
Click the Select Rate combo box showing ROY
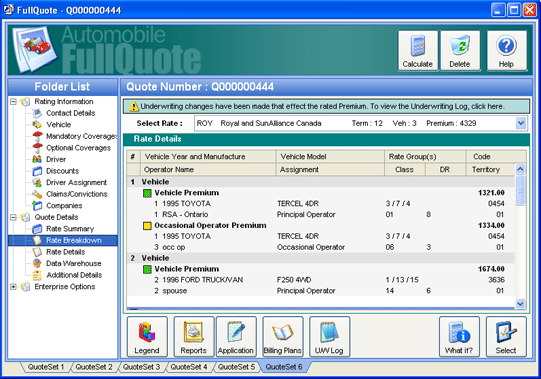point(360,123)
